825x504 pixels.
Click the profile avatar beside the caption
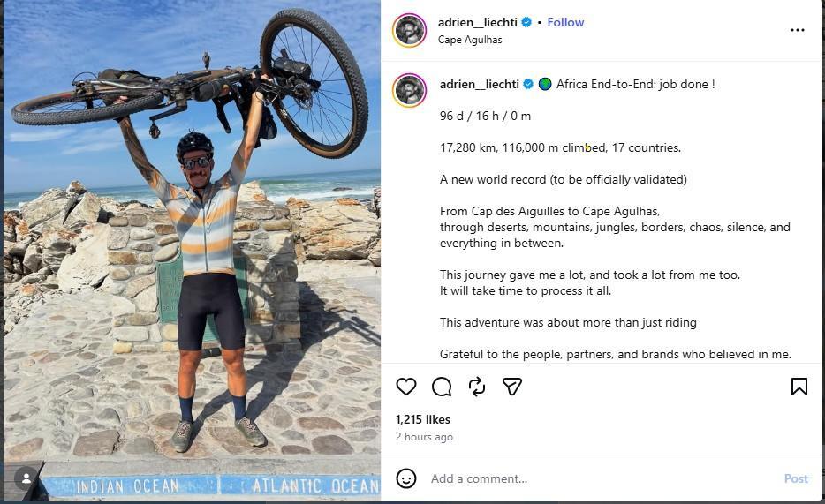[x=409, y=90]
